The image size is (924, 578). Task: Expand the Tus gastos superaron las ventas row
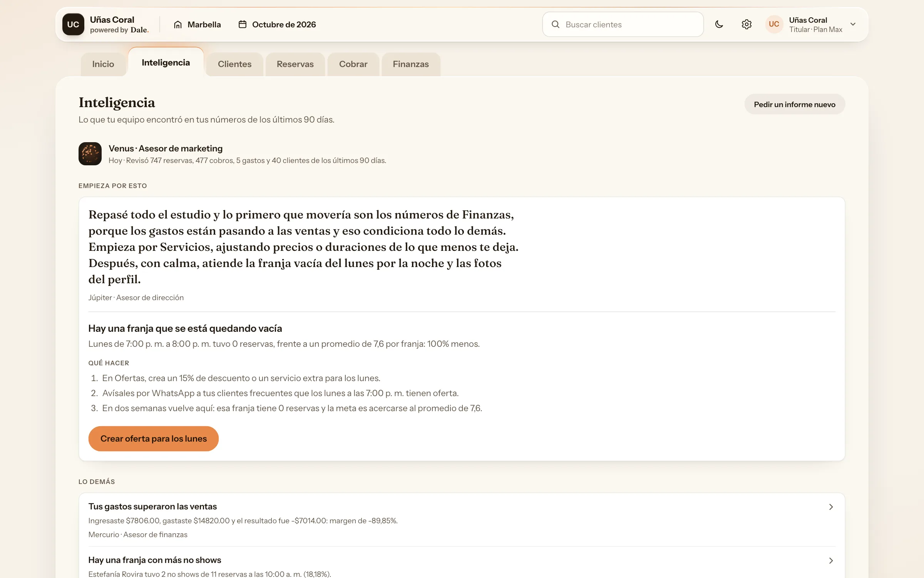[462, 520]
